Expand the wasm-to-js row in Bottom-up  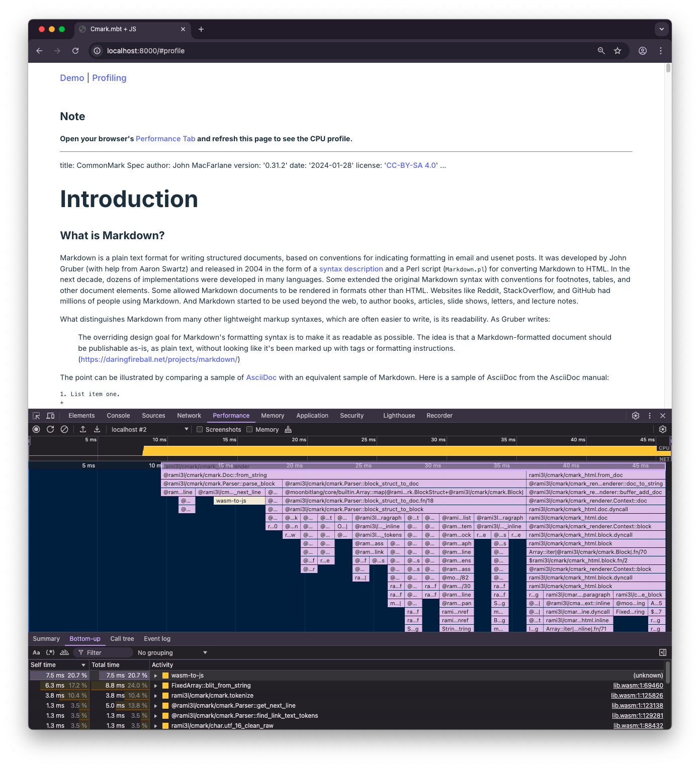pyautogui.click(x=156, y=675)
